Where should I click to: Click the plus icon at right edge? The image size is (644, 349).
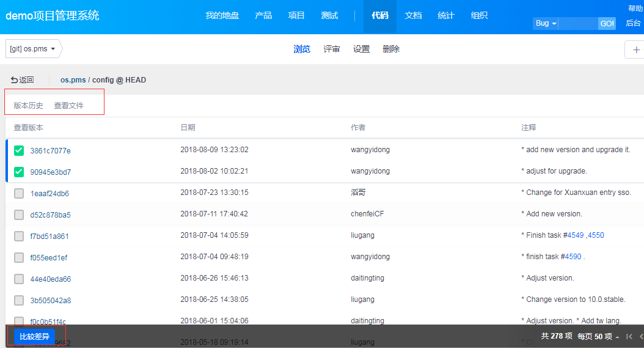pos(636,50)
